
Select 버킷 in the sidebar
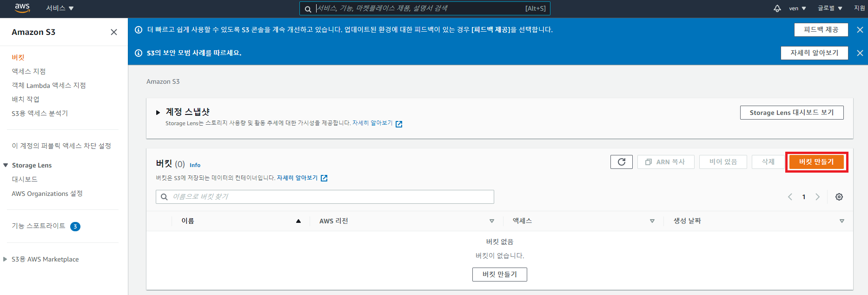point(18,57)
